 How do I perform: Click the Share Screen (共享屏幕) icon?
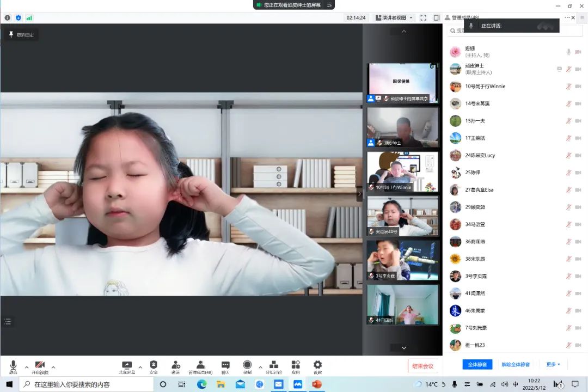(x=126, y=367)
